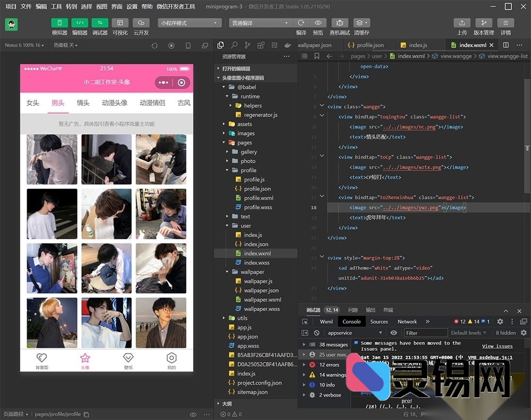The height and width of the screenshot is (420, 531).
Task: Click the split editor icon
Action: [506, 45]
